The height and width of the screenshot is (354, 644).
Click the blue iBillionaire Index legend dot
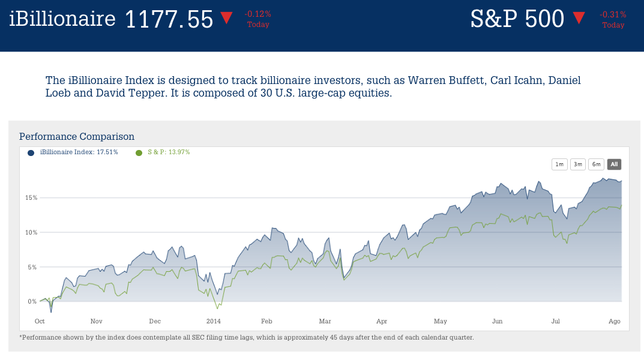point(31,152)
